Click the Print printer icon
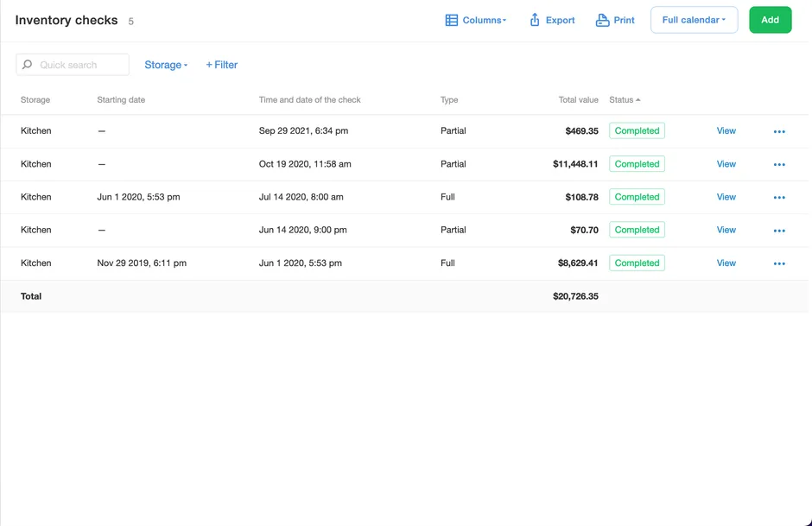 (602, 20)
